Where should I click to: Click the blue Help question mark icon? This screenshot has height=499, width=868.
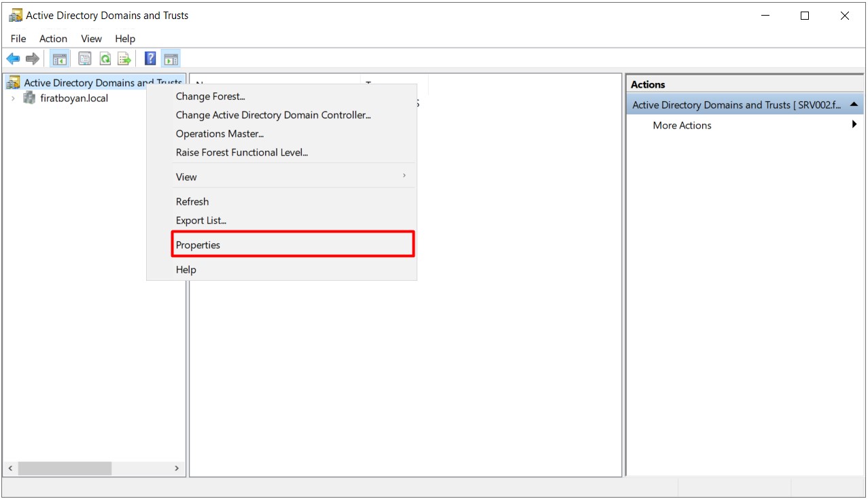pyautogui.click(x=151, y=59)
